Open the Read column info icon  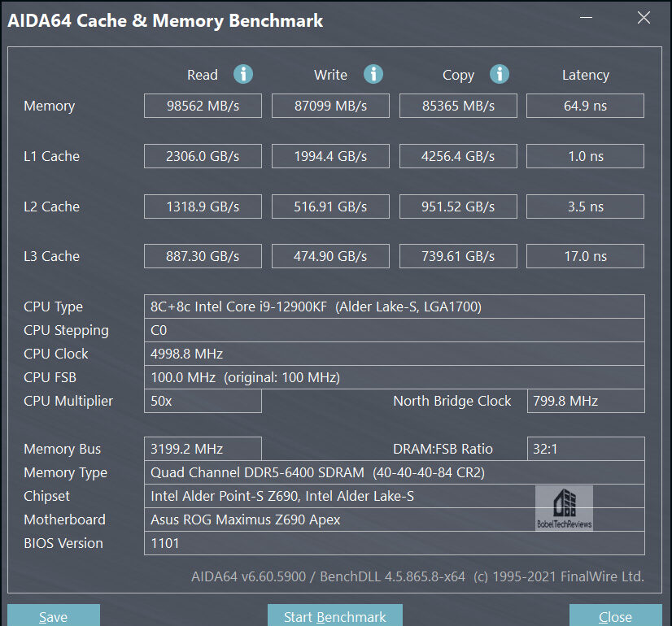click(243, 74)
